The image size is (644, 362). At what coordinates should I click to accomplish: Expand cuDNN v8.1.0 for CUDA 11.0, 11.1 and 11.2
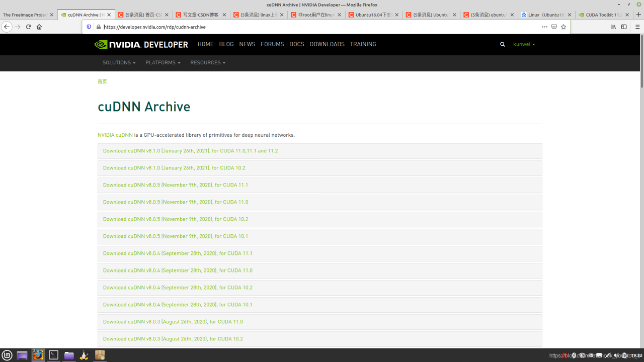point(319,151)
